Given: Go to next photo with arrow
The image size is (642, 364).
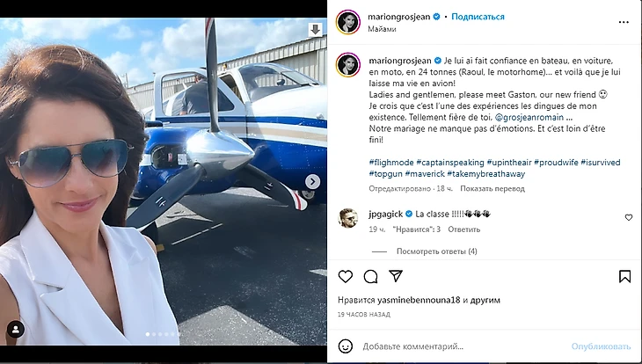Looking at the screenshot, I should [x=313, y=181].
